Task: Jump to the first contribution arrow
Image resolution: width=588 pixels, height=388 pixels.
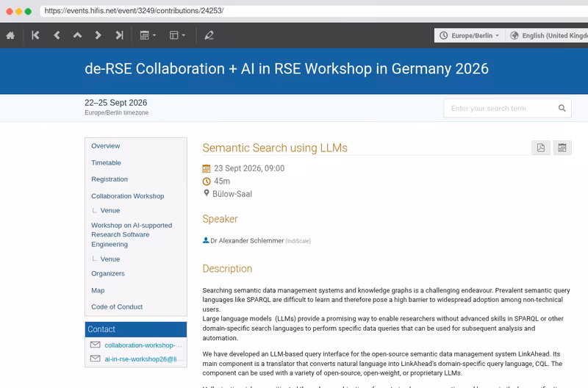Action: tap(35, 35)
